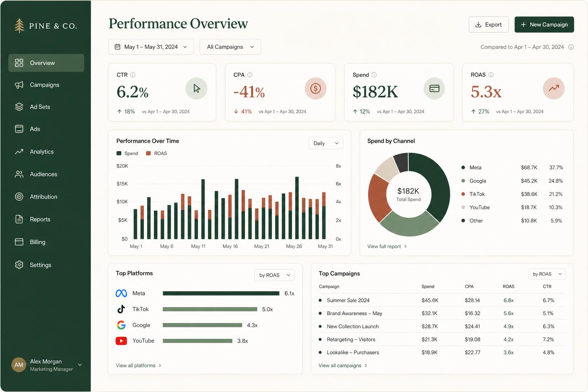Screen dimensions: 588x392
Task: Click the Overview grid icon in sidebar
Action: (19, 63)
